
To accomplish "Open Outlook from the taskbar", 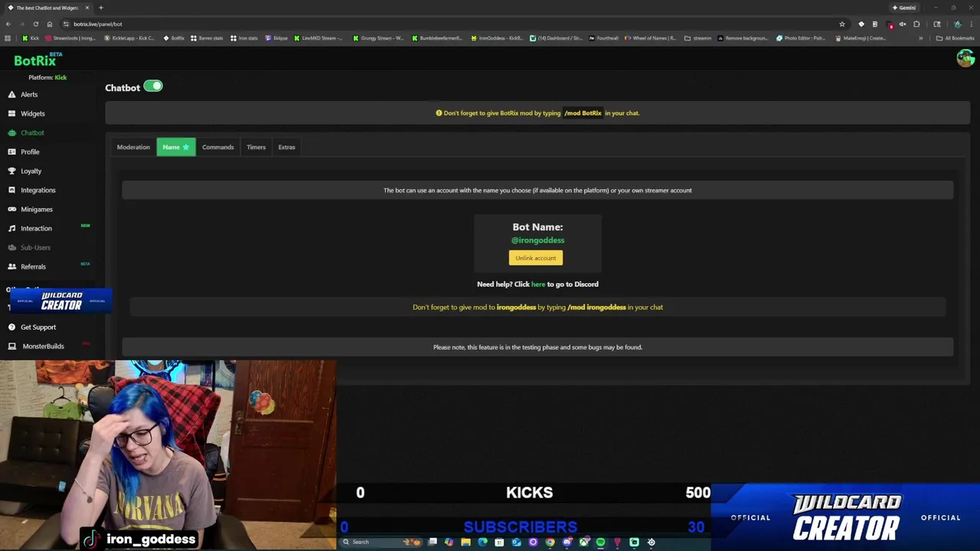I will click(516, 542).
